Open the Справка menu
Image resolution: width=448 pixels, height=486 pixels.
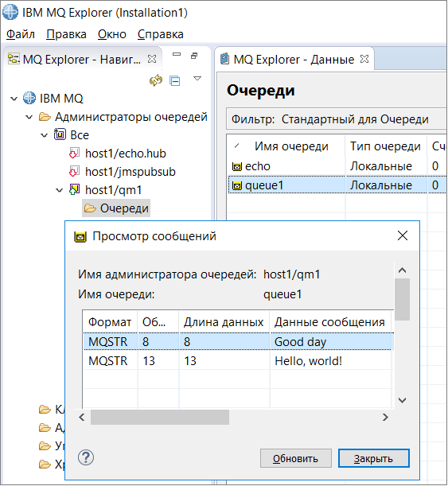click(x=161, y=34)
